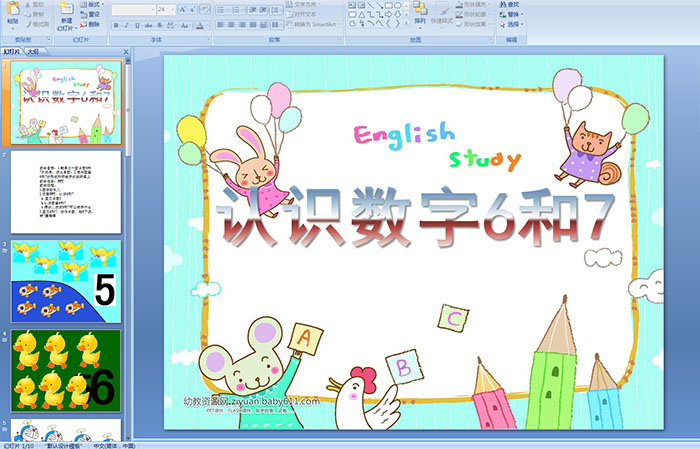The height and width of the screenshot is (449, 700).
Task: Toggle italic formatting
Action: [127, 25]
